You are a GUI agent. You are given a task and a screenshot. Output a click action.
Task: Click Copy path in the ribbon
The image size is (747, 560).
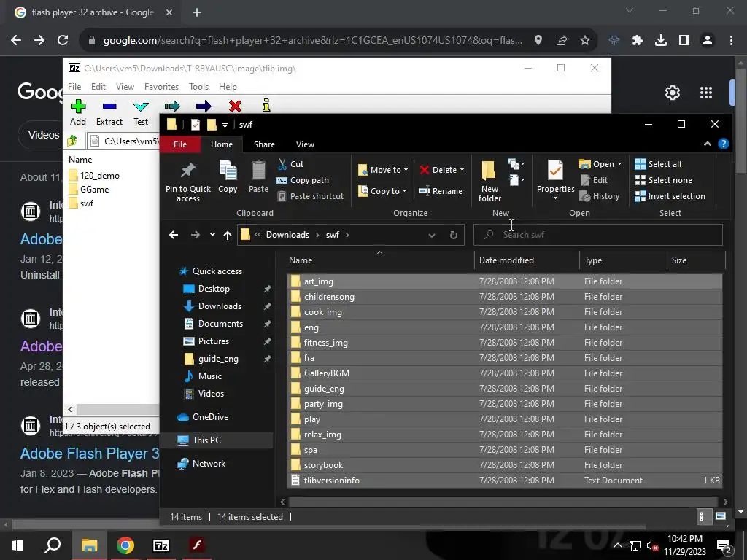click(303, 180)
